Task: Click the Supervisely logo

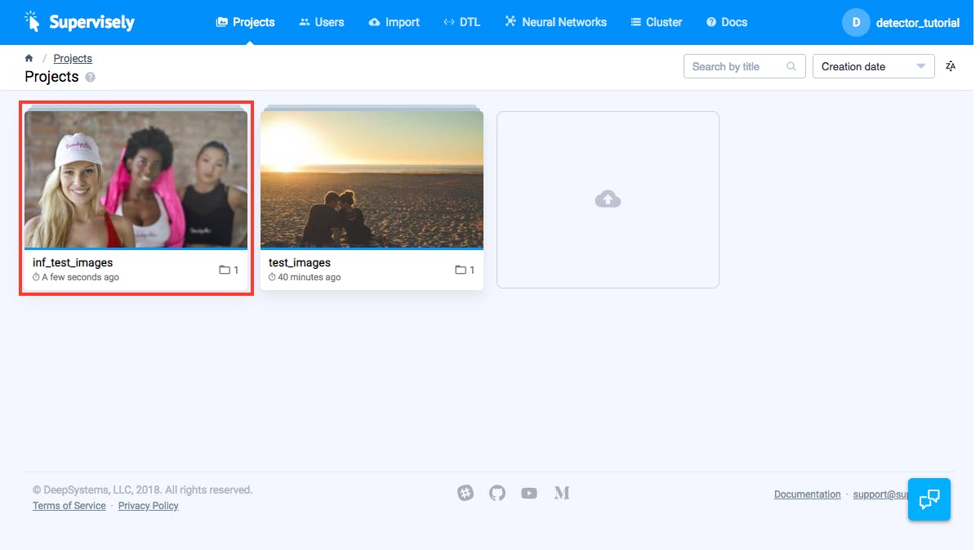Action: click(x=79, y=22)
